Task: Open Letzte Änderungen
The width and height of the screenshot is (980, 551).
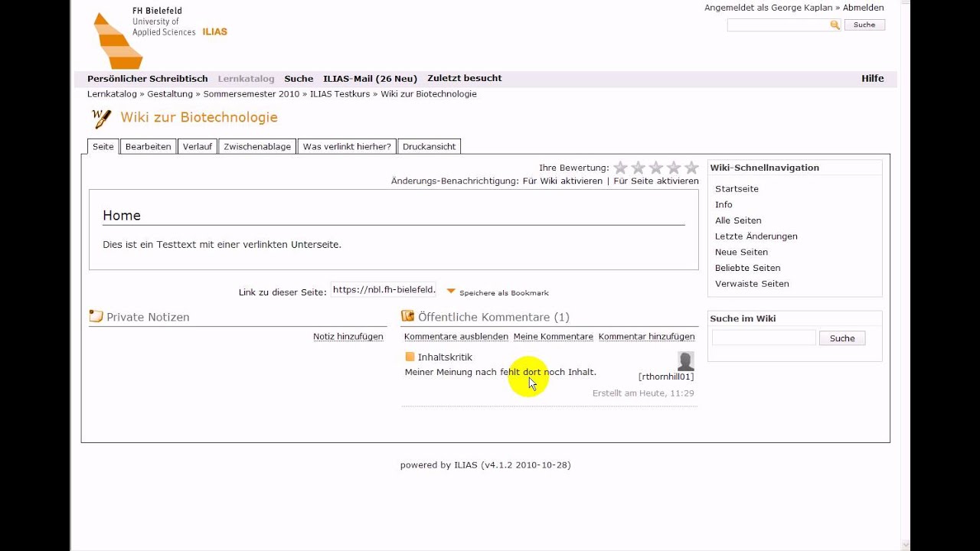Action: point(756,236)
